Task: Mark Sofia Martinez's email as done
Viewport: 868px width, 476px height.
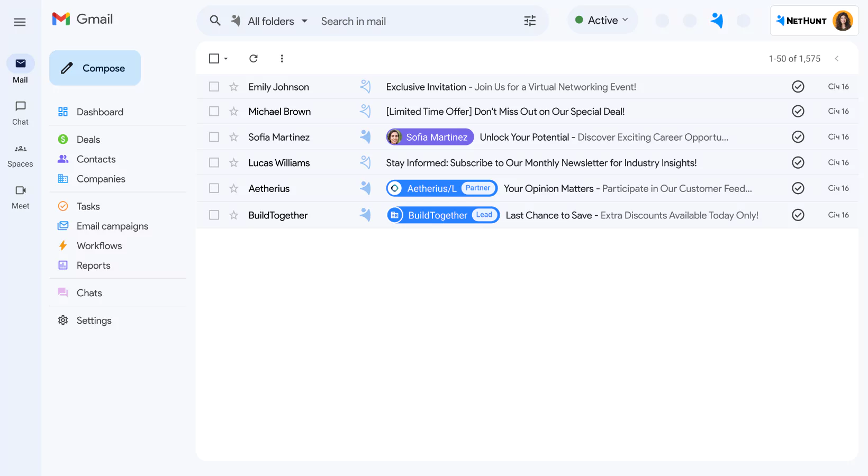Action: pos(798,136)
